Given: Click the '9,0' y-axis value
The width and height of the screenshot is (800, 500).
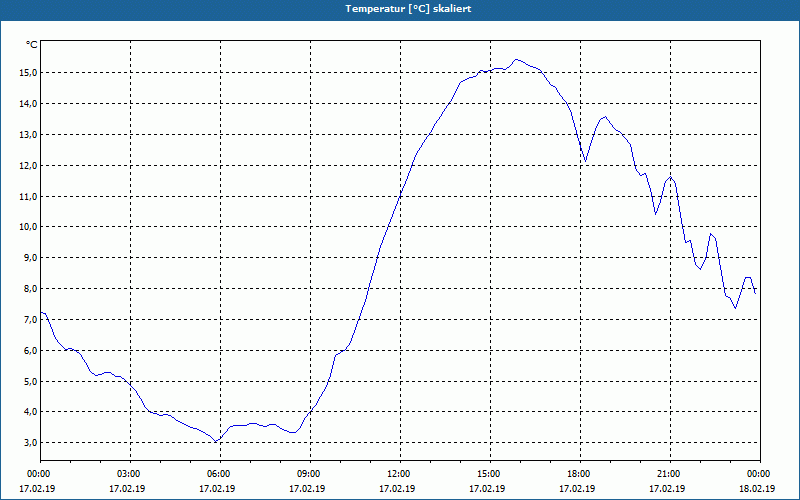Looking at the screenshot, I should click(31, 258).
